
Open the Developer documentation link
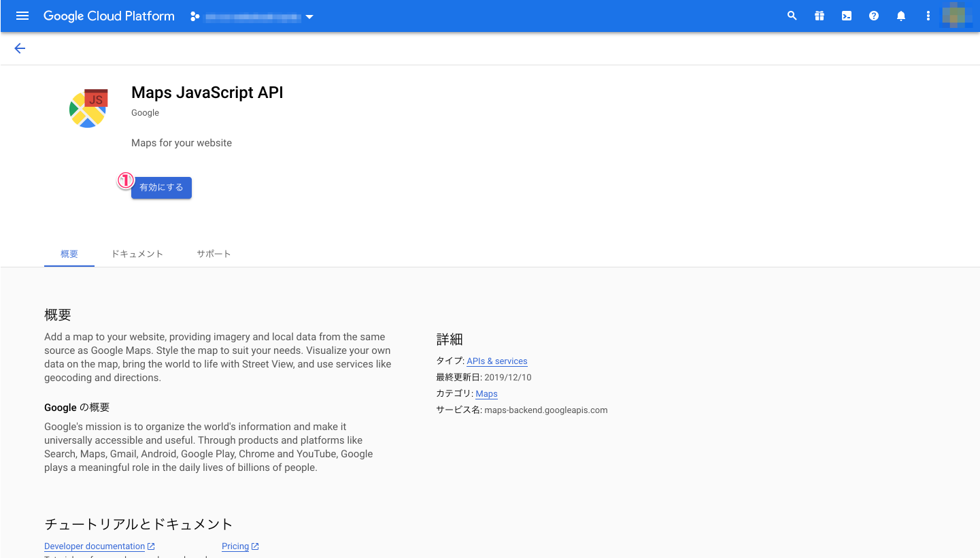(95, 546)
